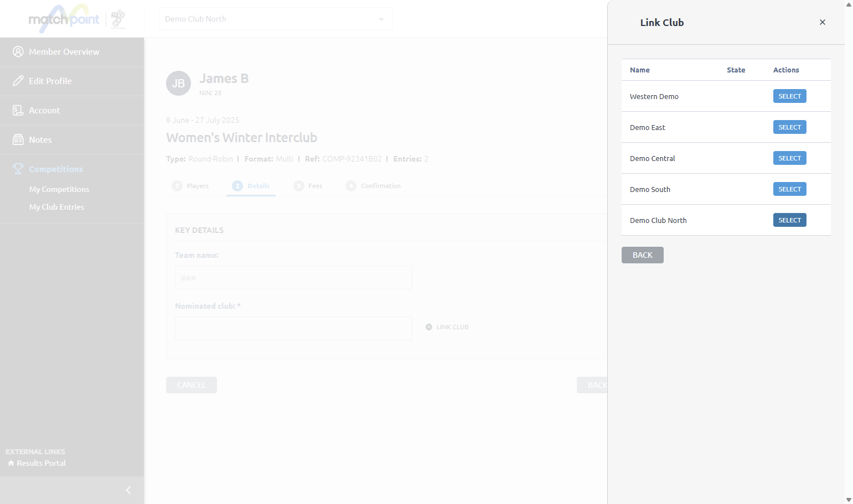The image size is (853, 504).
Task: Switch to the Details step tab
Action: pyautogui.click(x=251, y=186)
